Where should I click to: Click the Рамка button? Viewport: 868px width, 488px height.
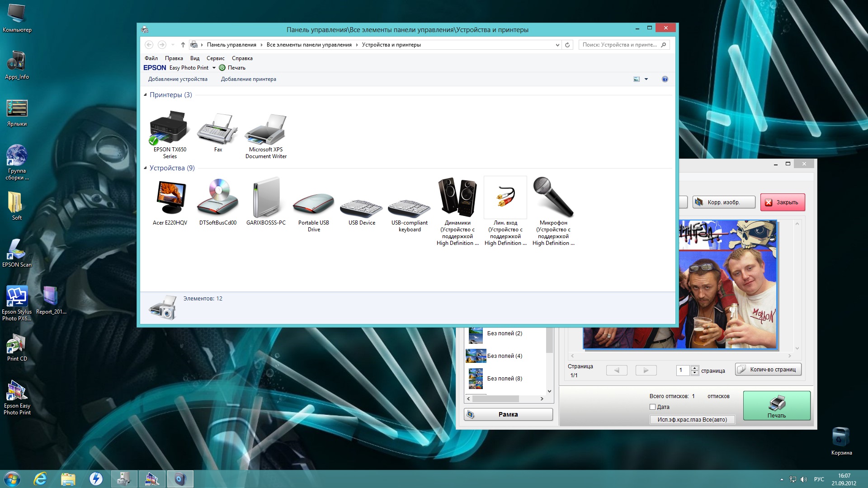pyautogui.click(x=508, y=414)
